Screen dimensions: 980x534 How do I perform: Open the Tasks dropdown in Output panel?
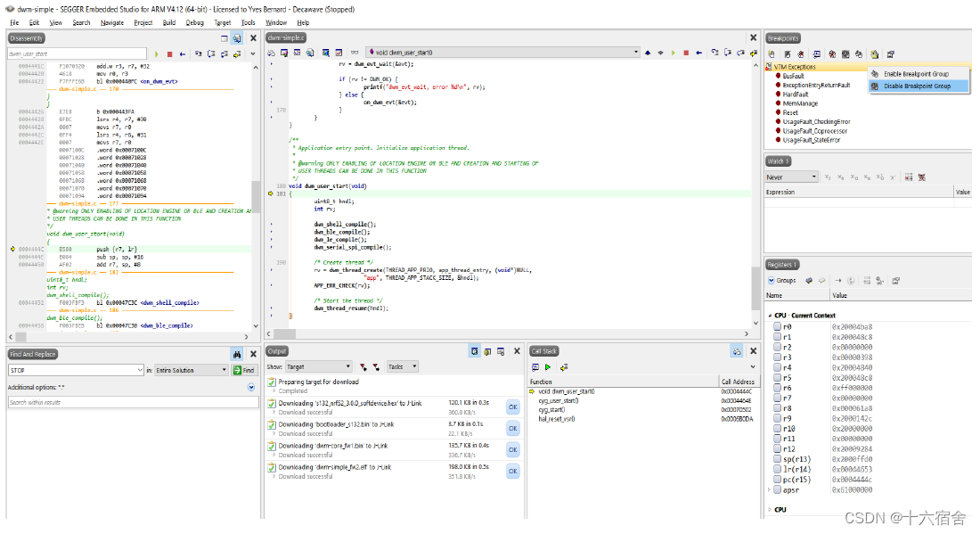pyautogui.click(x=402, y=367)
